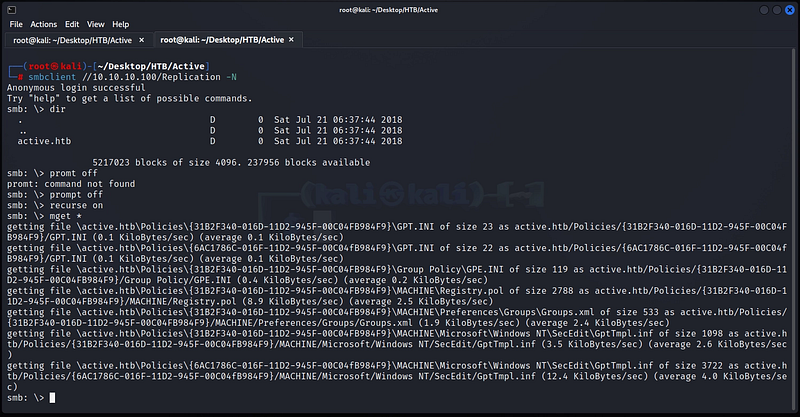Click the terminal cursor at the smb prompt

tap(52, 398)
